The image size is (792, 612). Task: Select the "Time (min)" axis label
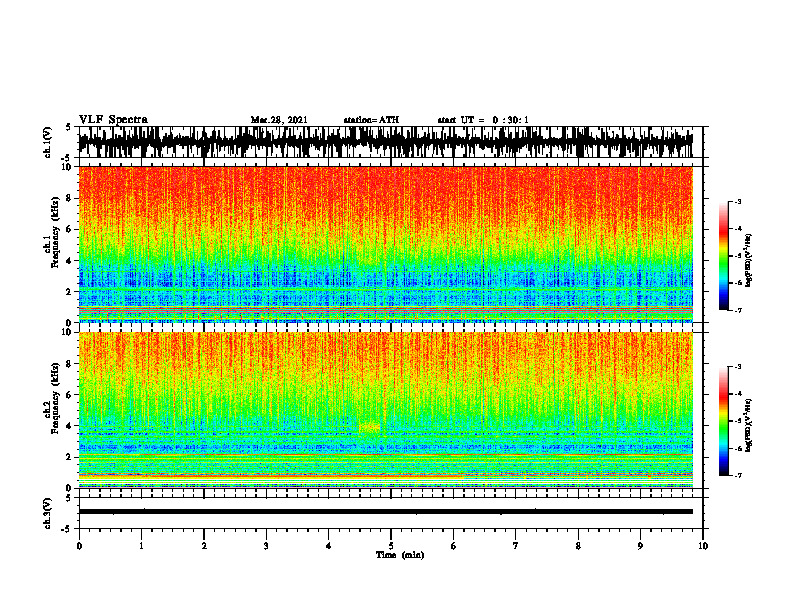(x=400, y=555)
